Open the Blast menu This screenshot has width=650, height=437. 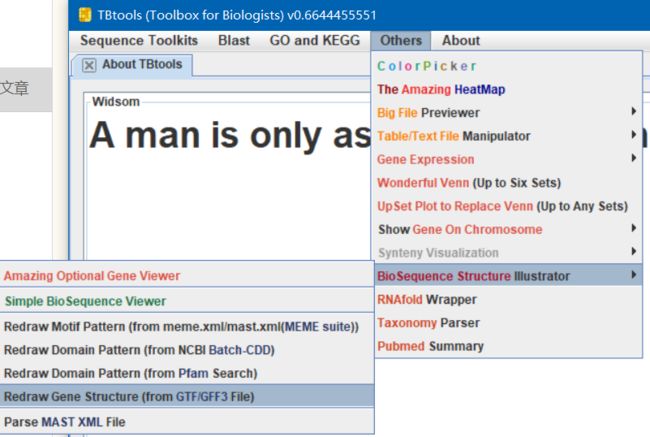click(x=234, y=41)
